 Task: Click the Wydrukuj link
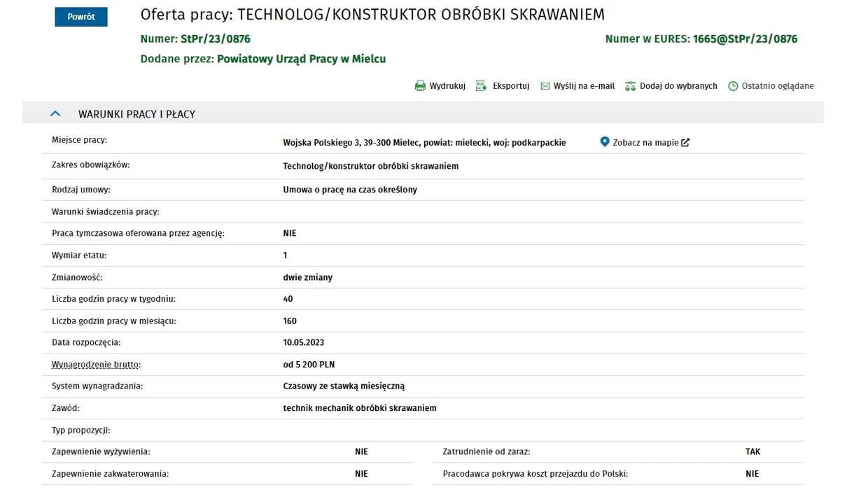(x=447, y=86)
